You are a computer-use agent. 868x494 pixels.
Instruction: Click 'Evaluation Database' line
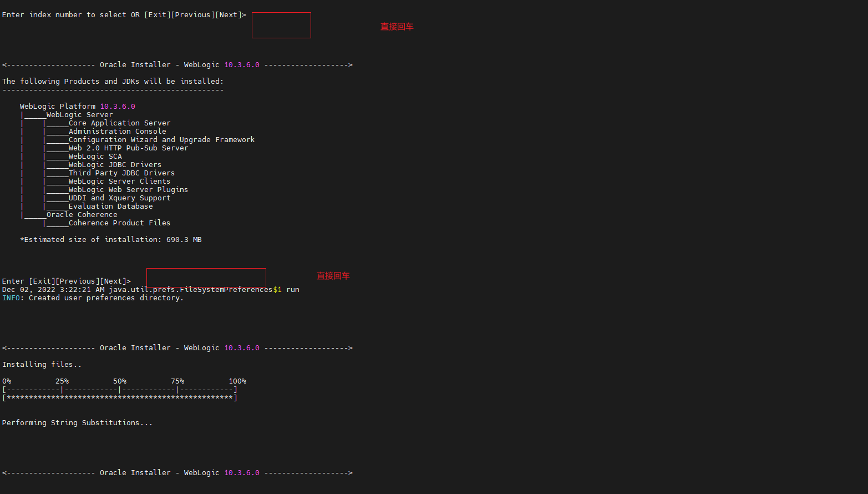click(110, 206)
